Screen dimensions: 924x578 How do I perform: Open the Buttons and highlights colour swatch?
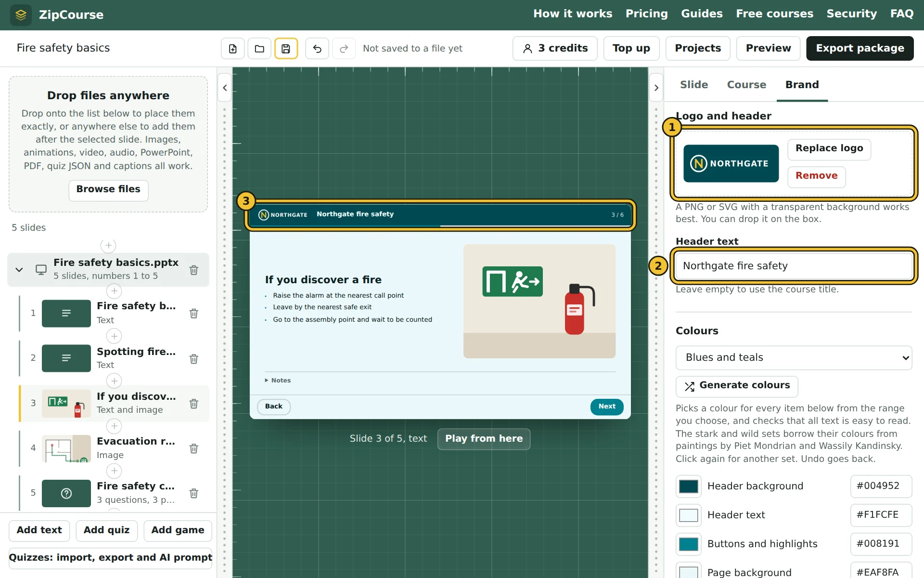coord(688,544)
